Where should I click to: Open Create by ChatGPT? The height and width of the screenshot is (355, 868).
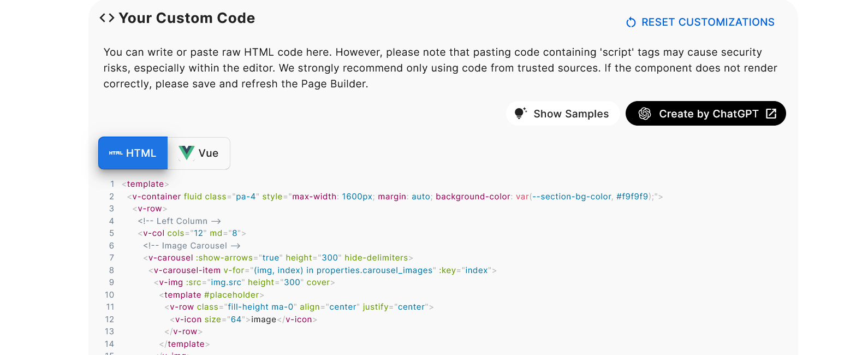[x=706, y=114]
